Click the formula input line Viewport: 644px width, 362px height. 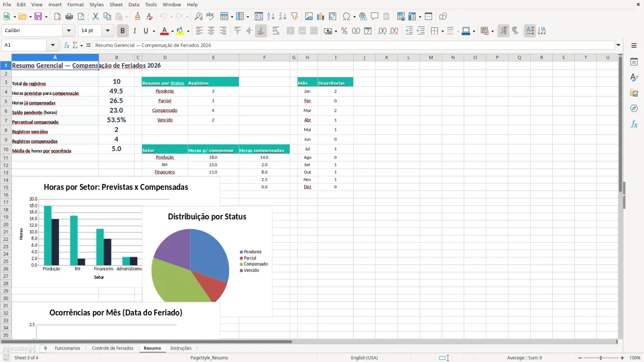click(x=353, y=45)
